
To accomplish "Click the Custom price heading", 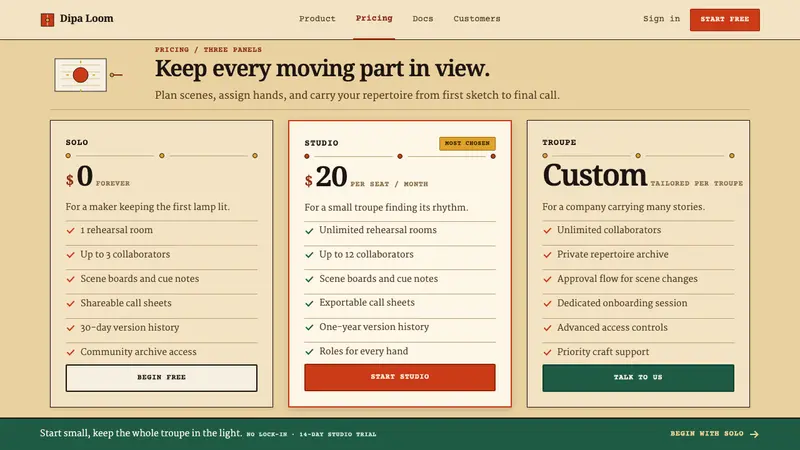I will pos(595,176).
